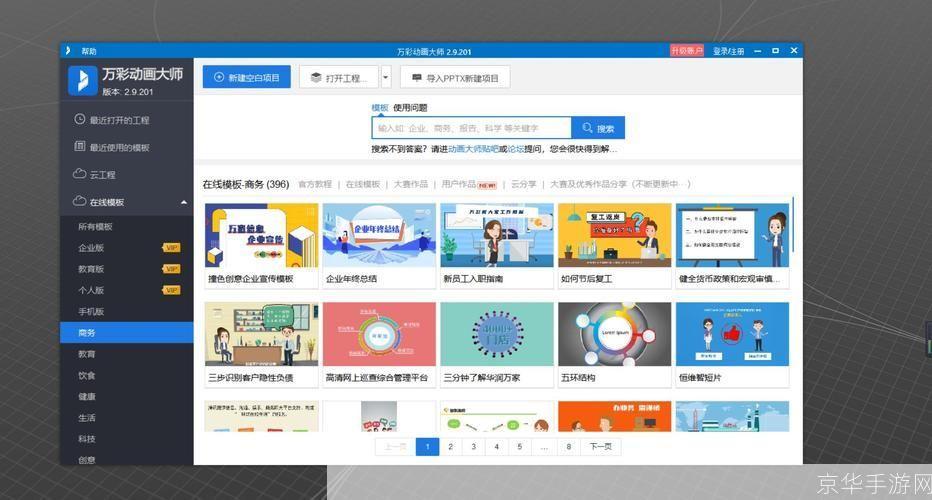Click the current page 1 button

pyautogui.click(x=427, y=446)
